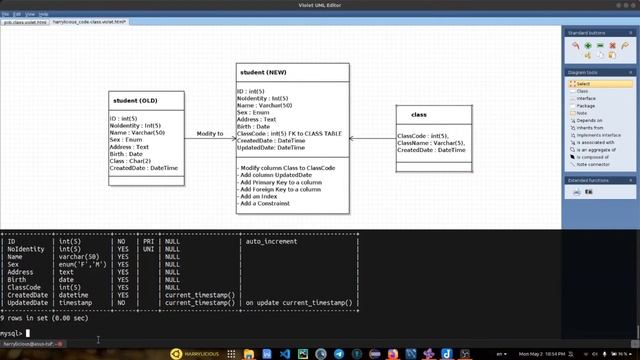Click 'Add Primary Key to a column' text

280,182
